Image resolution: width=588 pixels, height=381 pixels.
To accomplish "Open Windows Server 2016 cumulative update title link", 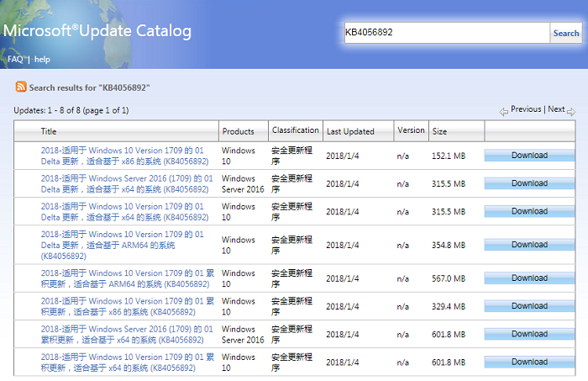I will tap(127, 335).
